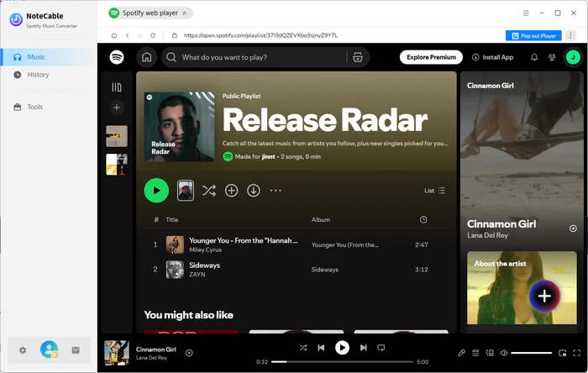The height and width of the screenshot is (373, 588).
Task: Create a playlist with the library plus button
Action: (x=117, y=108)
